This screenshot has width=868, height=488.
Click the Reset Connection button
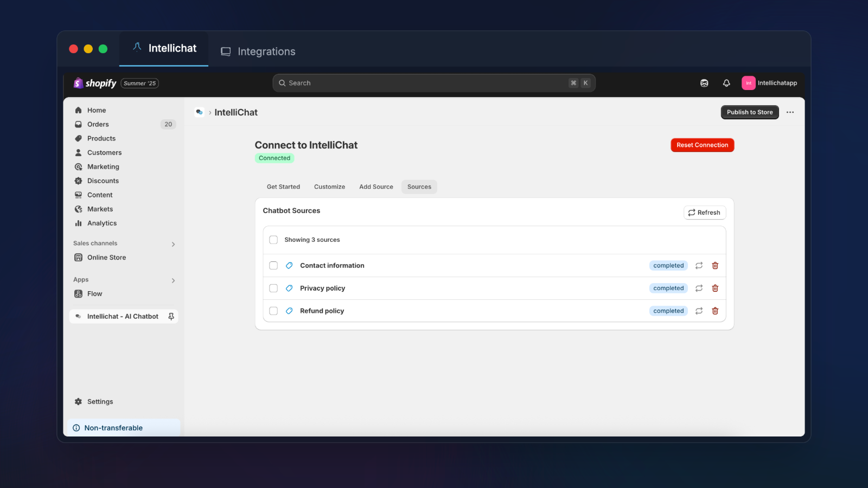click(703, 145)
